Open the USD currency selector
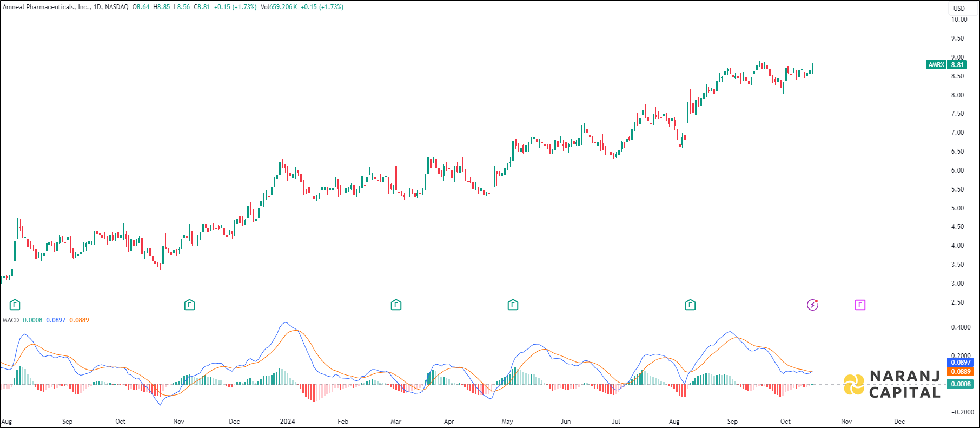 coord(959,8)
